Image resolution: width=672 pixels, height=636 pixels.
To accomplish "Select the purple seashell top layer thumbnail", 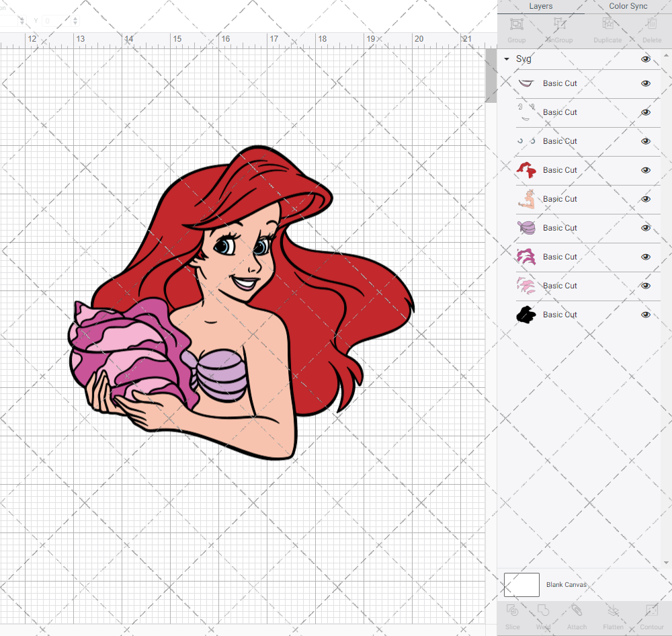I will coord(526,228).
